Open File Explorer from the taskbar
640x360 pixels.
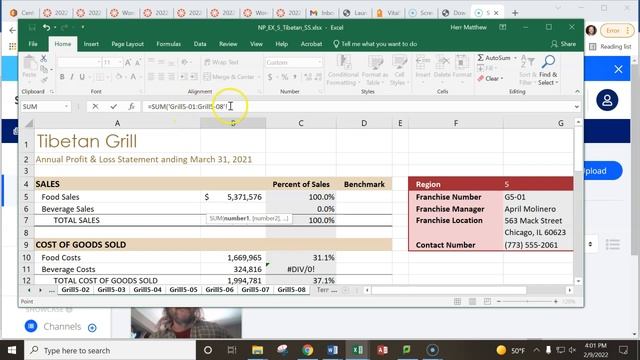(258, 350)
